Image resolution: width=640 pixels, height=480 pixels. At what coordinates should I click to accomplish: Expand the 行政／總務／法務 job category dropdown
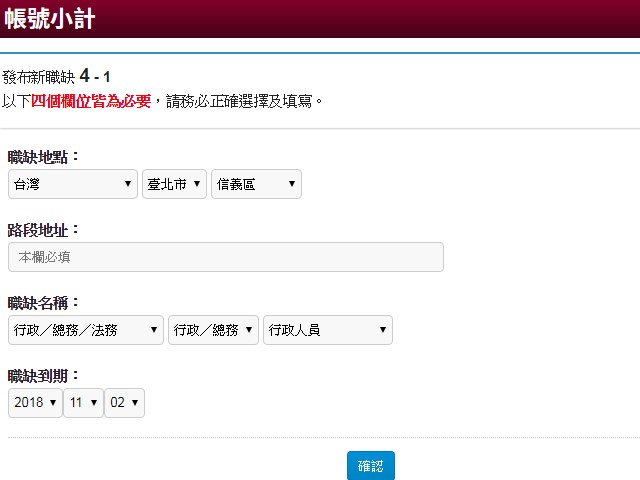[x=85, y=330]
